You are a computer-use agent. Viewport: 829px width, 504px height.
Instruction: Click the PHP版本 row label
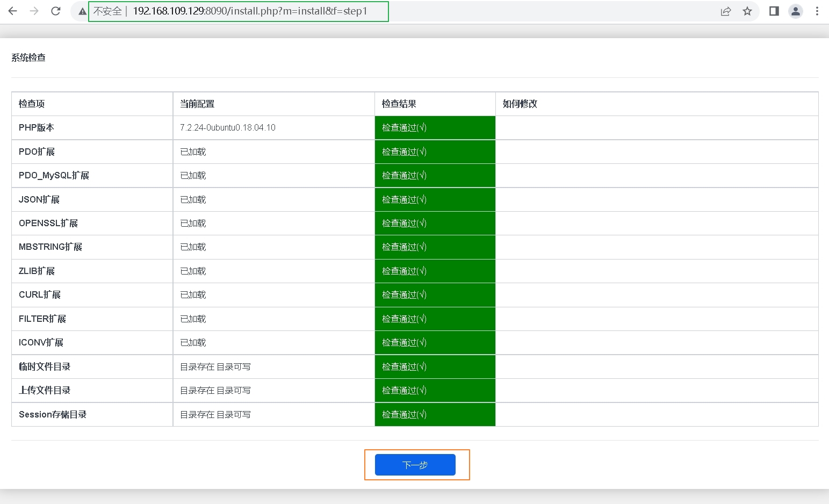pos(37,128)
